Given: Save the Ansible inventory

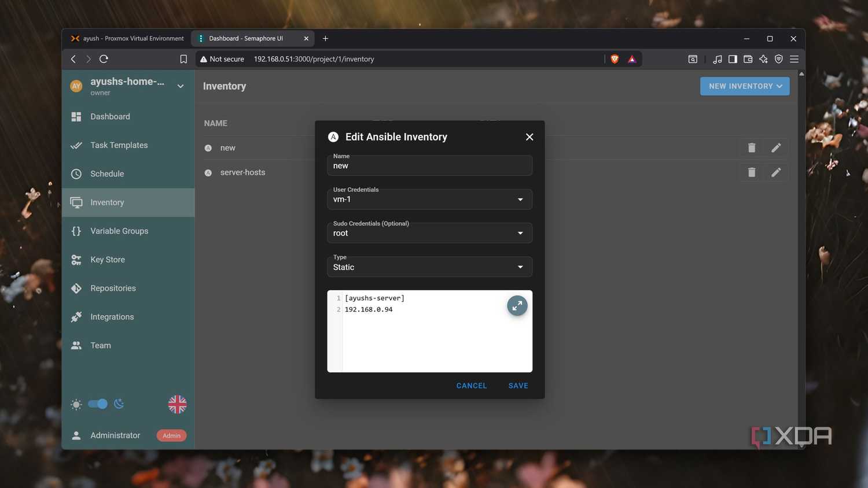Looking at the screenshot, I should 518,386.
